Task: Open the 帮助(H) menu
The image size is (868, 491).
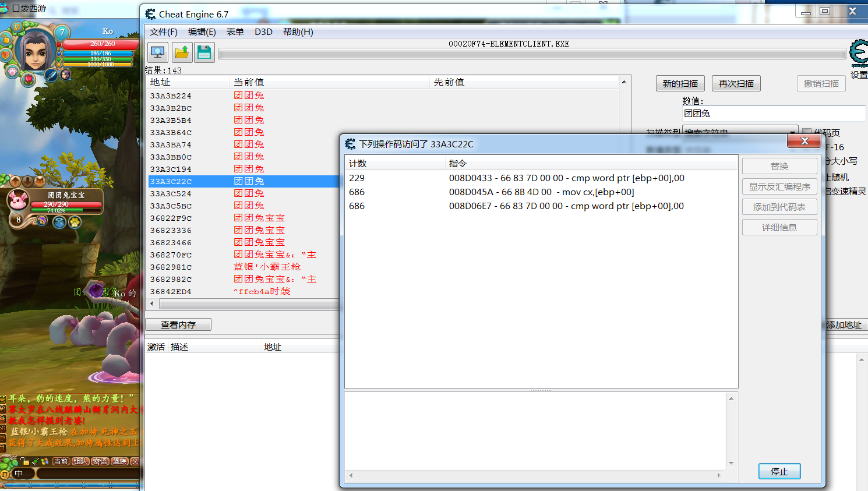Action: pyautogui.click(x=298, y=31)
